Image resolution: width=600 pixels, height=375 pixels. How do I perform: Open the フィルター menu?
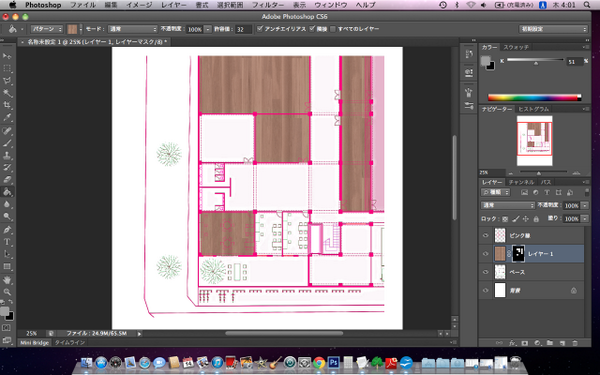pyautogui.click(x=268, y=5)
